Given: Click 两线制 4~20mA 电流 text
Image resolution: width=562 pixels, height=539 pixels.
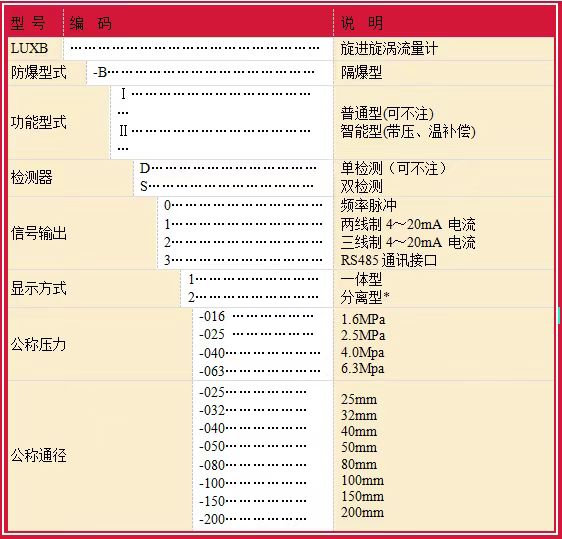Looking at the screenshot, I should point(408,224).
